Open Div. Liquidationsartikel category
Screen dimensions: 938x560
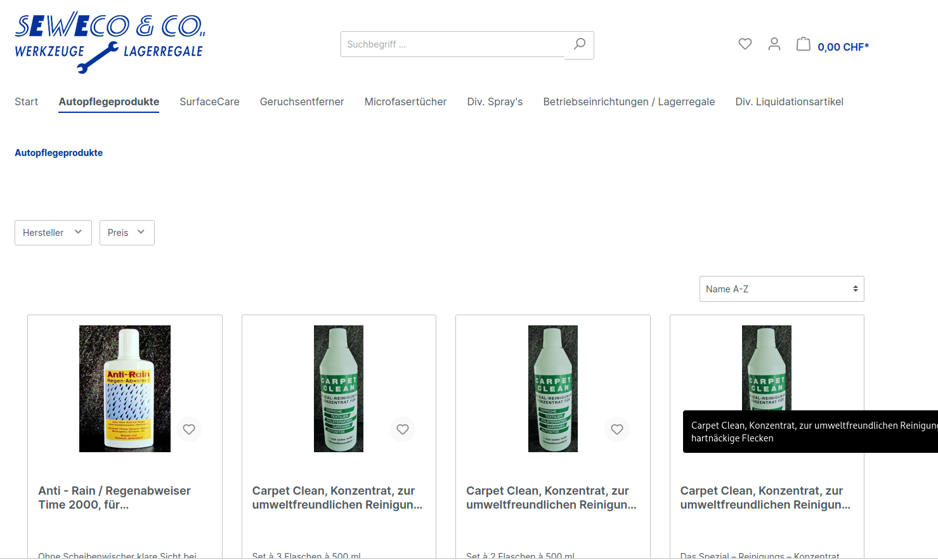coord(790,101)
